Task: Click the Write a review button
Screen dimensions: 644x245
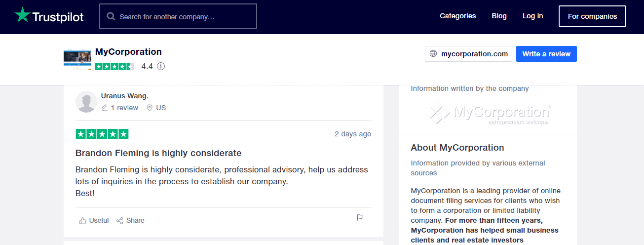Action: click(x=546, y=54)
